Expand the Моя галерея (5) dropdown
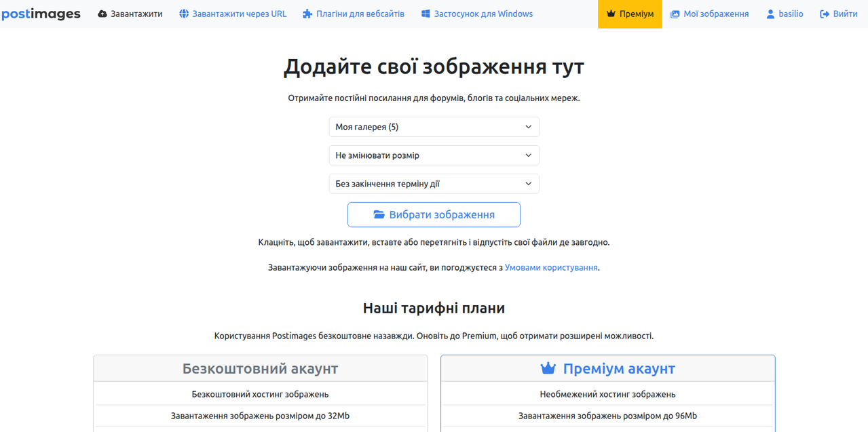The height and width of the screenshot is (432, 868). (x=434, y=127)
